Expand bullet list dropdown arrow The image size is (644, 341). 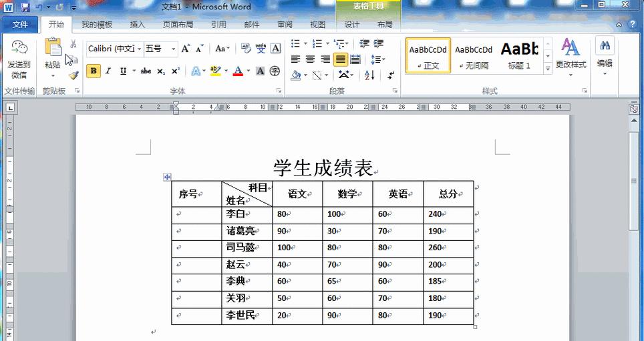(305, 43)
